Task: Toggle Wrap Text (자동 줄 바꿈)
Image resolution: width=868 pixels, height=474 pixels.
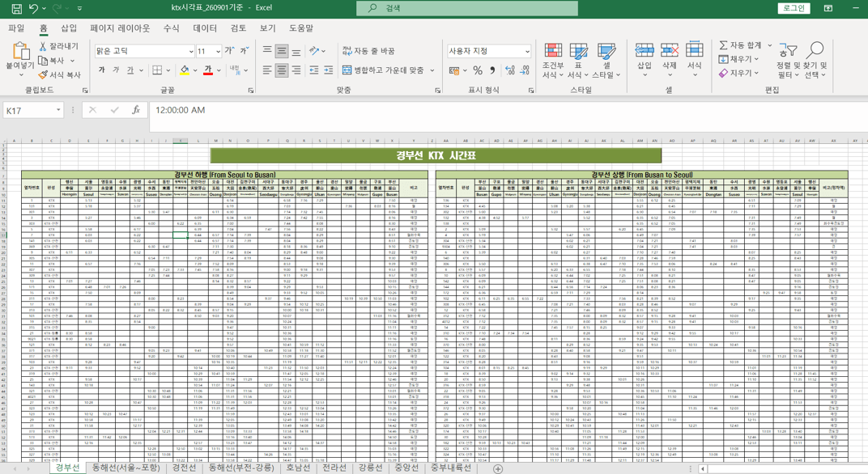Action: (368, 51)
